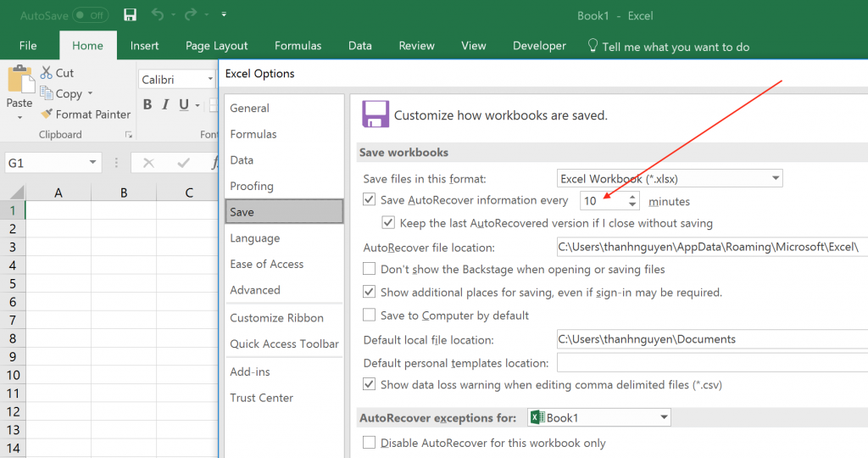Switch to the View ribbon tab
The image size is (868, 458).
pyautogui.click(x=473, y=46)
